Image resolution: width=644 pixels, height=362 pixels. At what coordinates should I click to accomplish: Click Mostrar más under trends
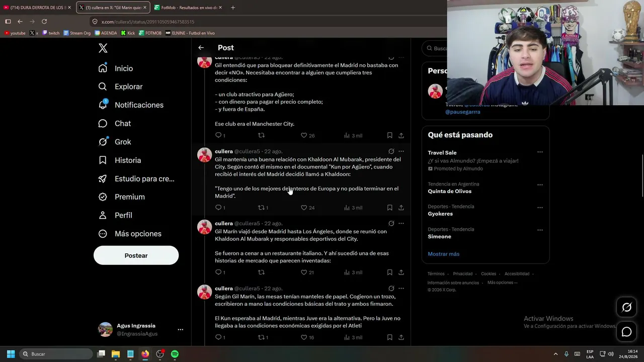[x=443, y=254]
